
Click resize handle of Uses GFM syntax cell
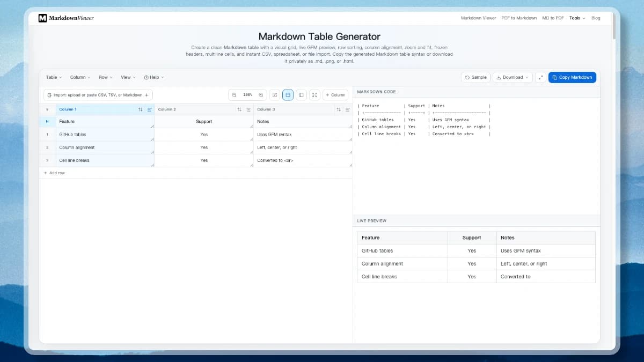[350, 139]
